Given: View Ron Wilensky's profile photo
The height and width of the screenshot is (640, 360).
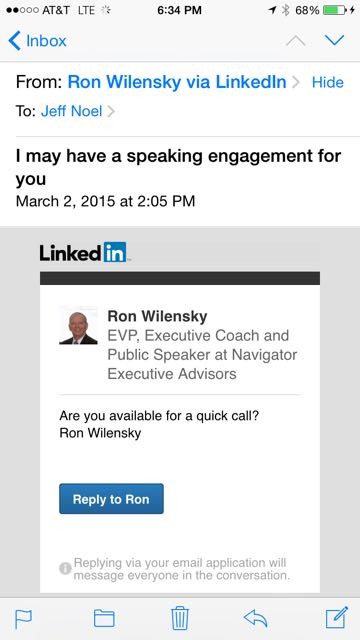Looking at the screenshot, I should [78, 326].
